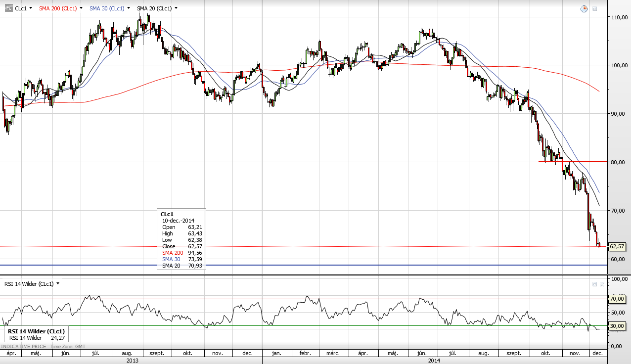The width and height of the screenshot is (631, 364).
Task: Click the 2013 year label on time axis
Action: [132, 361]
